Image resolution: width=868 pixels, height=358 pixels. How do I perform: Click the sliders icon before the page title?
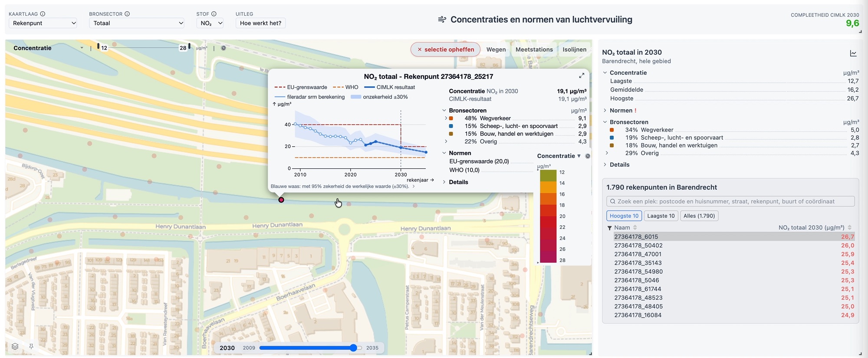coord(442,20)
